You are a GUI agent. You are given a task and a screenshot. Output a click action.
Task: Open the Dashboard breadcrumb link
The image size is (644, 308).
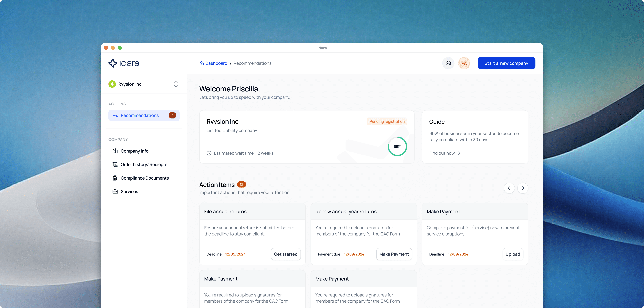216,63
